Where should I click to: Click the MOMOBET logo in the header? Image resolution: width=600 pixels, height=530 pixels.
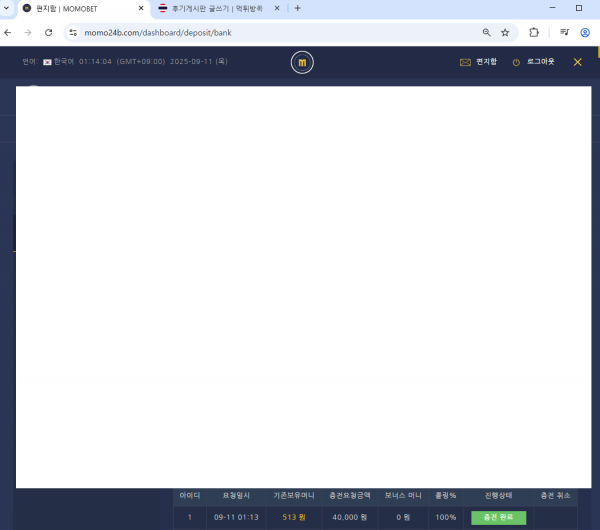(x=302, y=63)
